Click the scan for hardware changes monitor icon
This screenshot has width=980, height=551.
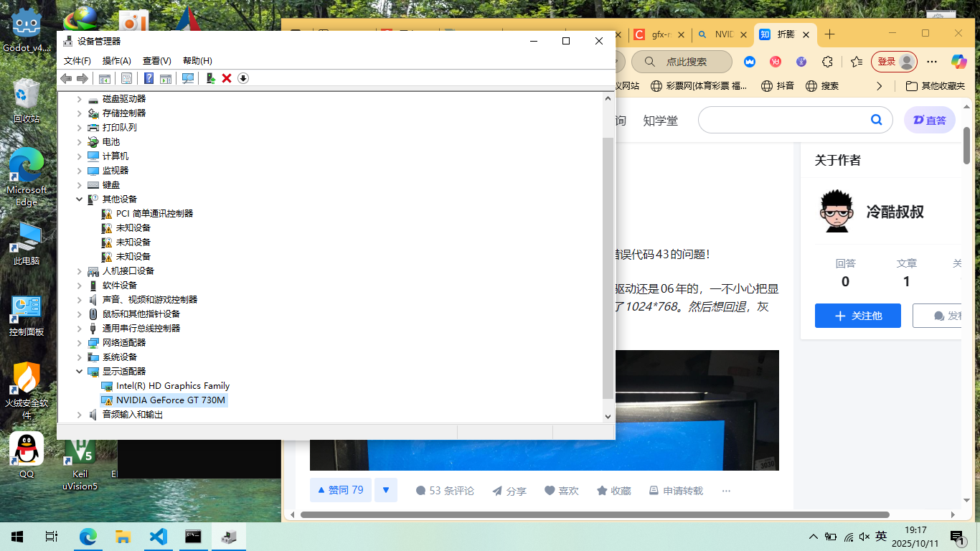pos(188,78)
